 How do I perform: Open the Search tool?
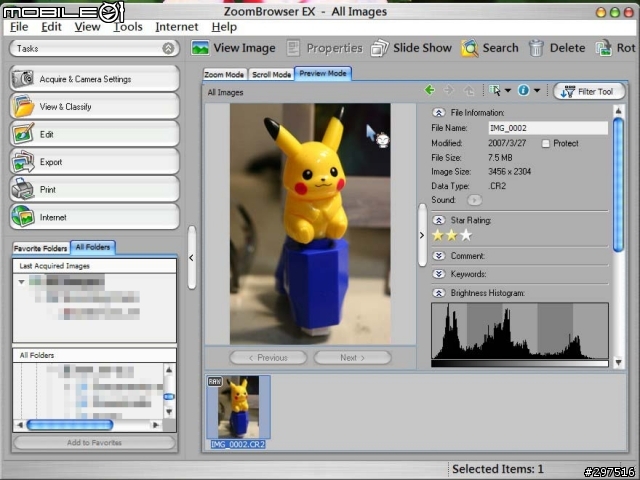click(490, 48)
